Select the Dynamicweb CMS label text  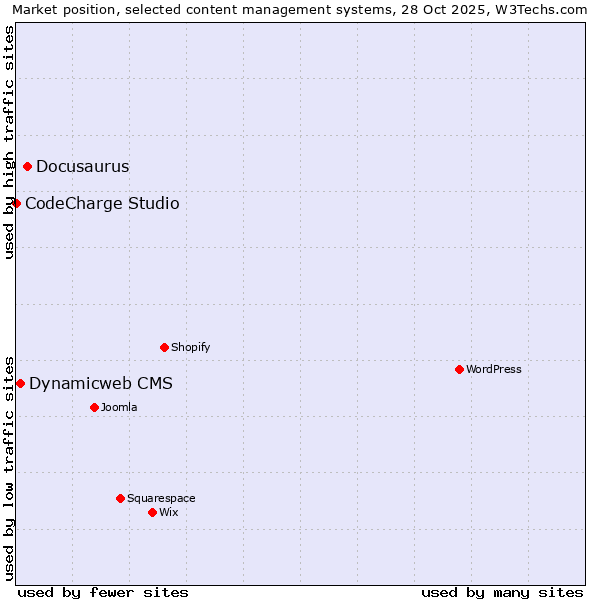tap(101, 384)
